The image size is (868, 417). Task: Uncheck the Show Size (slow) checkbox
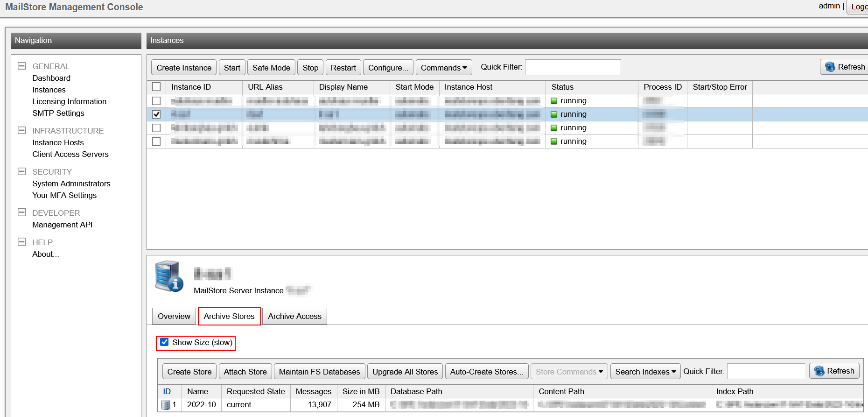click(x=164, y=342)
